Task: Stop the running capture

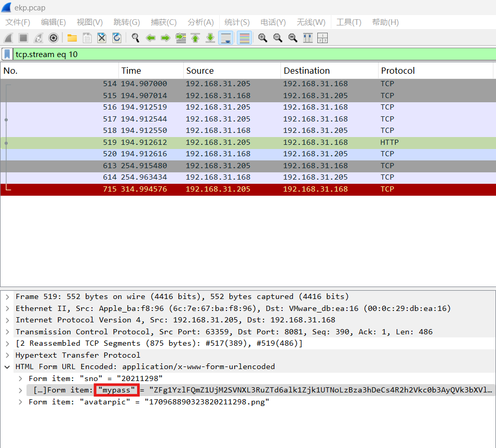Action: tap(23, 38)
